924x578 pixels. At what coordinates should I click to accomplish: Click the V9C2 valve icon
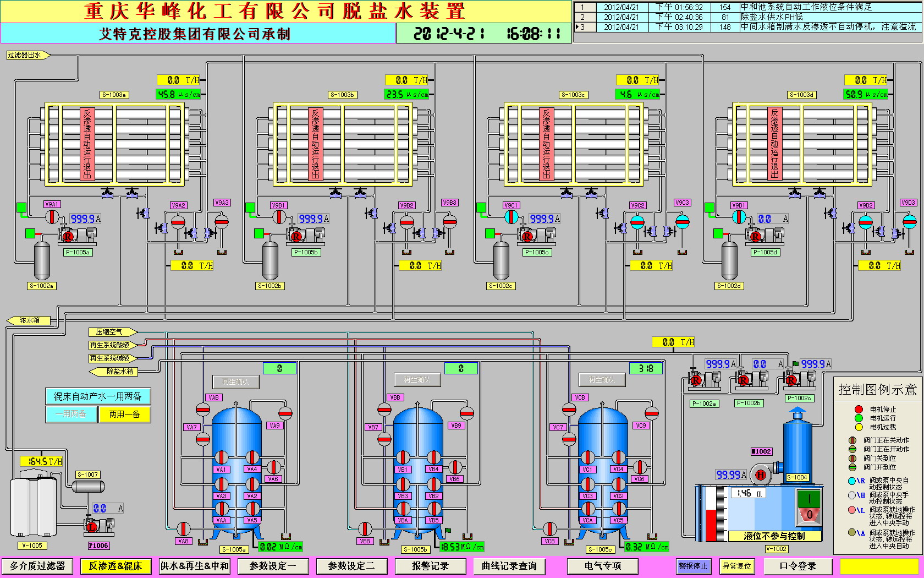637,222
